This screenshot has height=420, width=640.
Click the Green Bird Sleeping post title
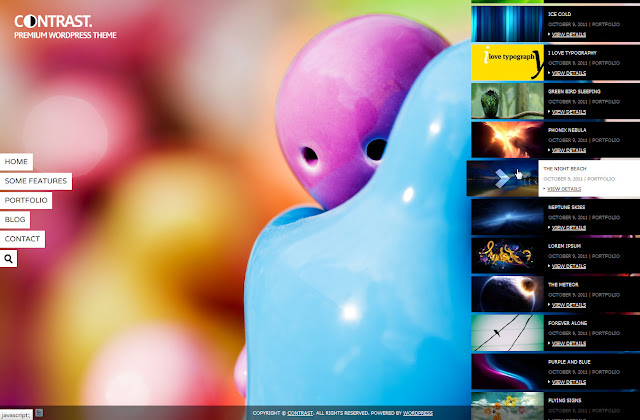[574, 91]
